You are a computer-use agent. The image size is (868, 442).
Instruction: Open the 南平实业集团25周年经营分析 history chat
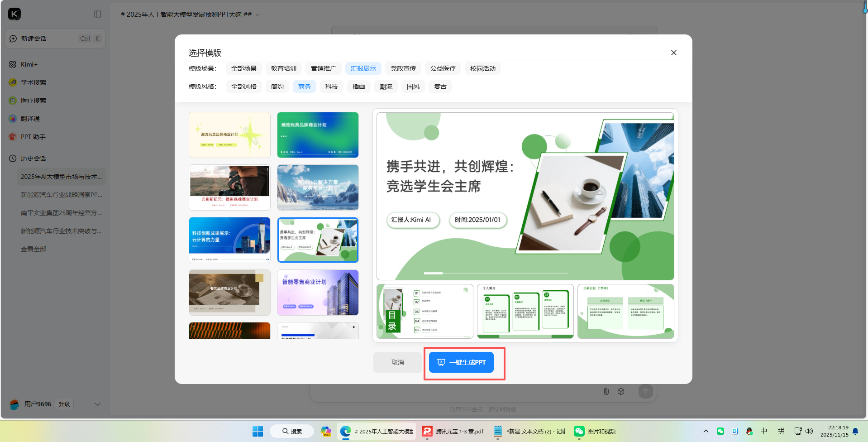[61, 212]
